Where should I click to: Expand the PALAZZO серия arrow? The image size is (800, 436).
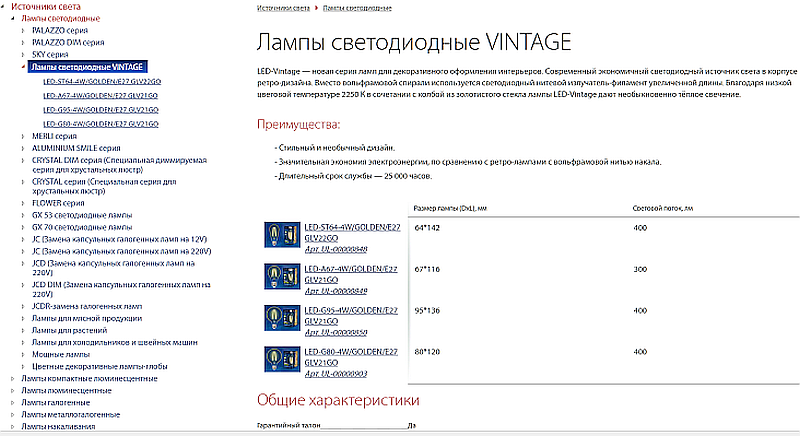click(x=23, y=31)
